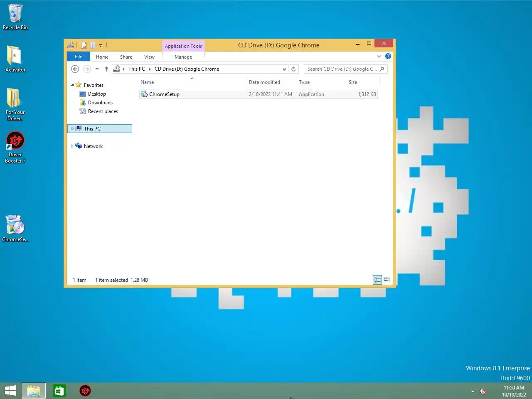Expand the This PC tree node
Image resolution: width=532 pixels, height=399 pixels.
(x=72, y=129)
